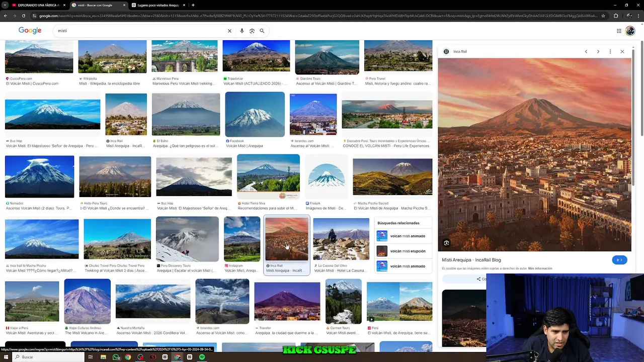Viewport: 644px width, 362px height.
Task: Open the Freepik Misti illustration thumbnail
Action: pyautogui.click(x=326, y=177)
